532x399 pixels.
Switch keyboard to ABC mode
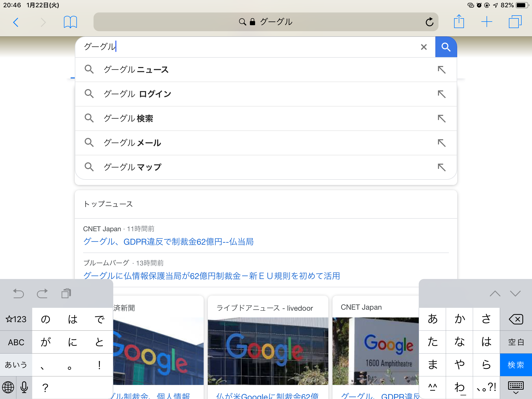16,342
